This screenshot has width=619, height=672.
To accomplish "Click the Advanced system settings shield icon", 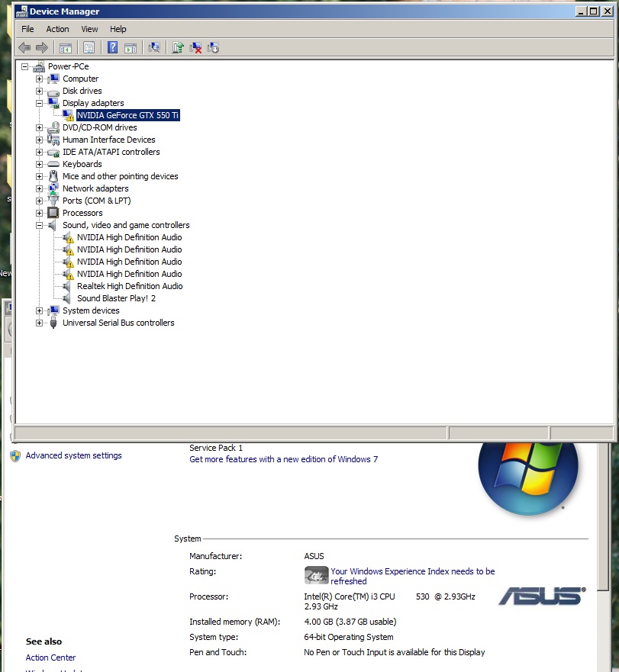I will [15, 455].
